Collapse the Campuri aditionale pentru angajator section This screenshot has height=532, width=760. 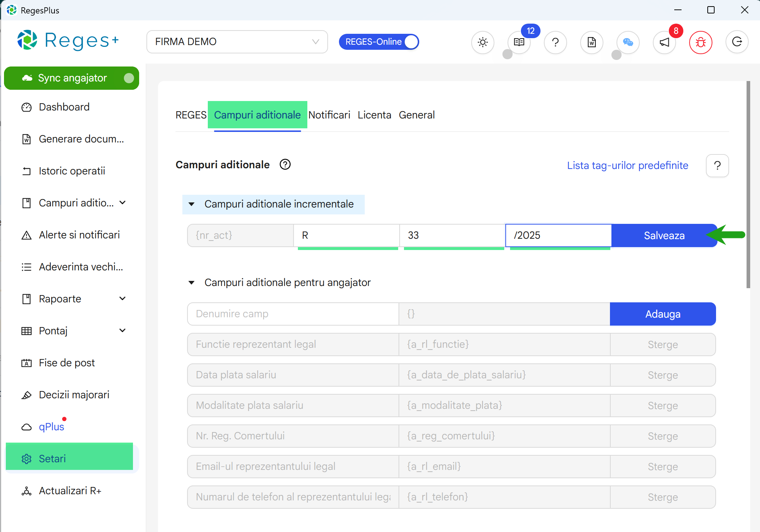click(x=191, y=283)
